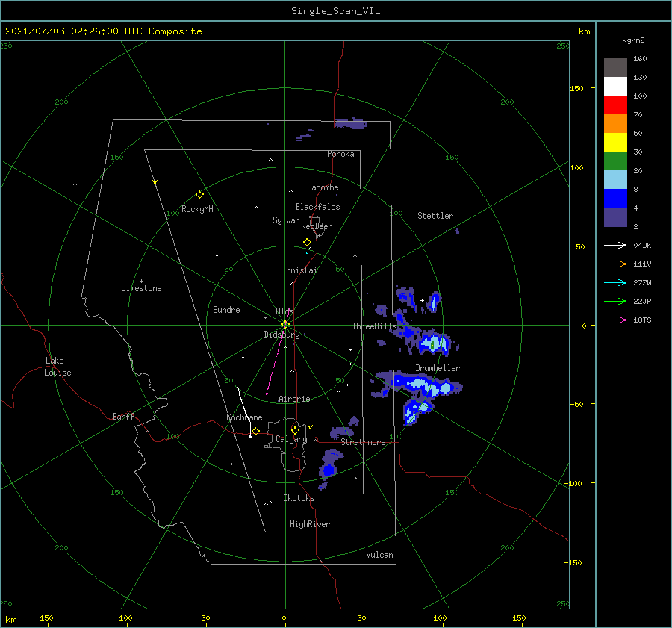Screen dimensions: 672x628
Task: Click the Single_Scan_VIL title text
Action: (335, 11)
